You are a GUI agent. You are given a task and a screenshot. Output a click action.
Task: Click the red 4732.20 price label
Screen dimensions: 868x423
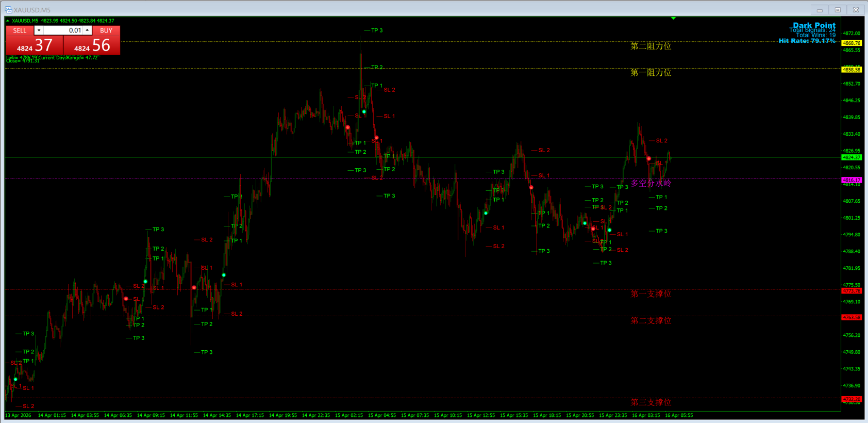click(x=852, y=399)
